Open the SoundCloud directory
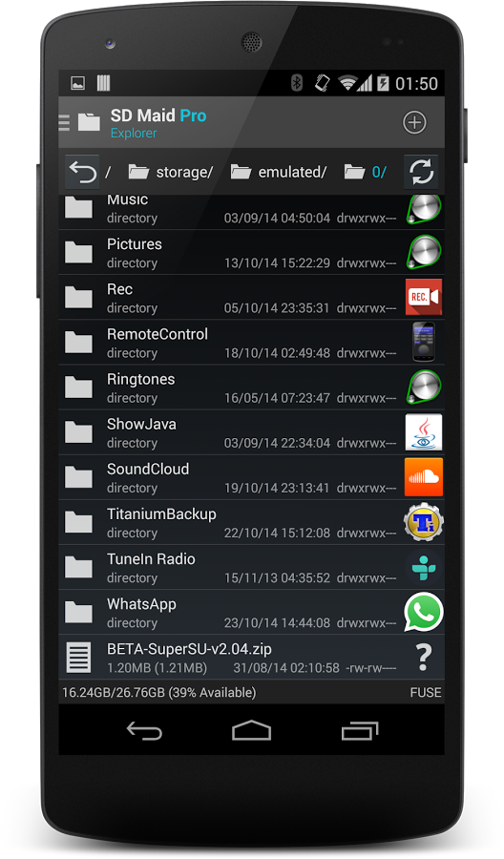This screenshot has width=504, height=859. coord(251,476)
